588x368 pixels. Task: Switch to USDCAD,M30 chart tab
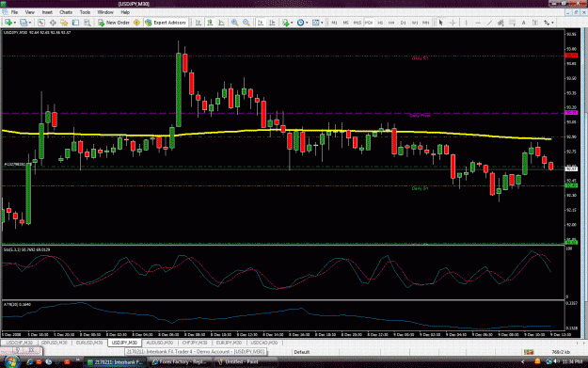point(264,343)
